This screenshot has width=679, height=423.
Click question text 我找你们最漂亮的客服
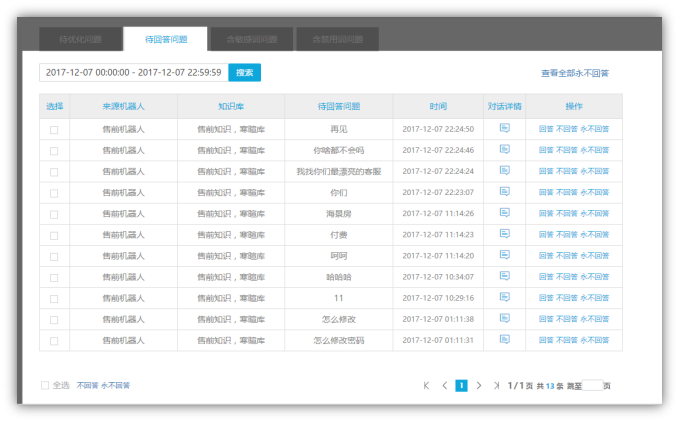point(339,171)
